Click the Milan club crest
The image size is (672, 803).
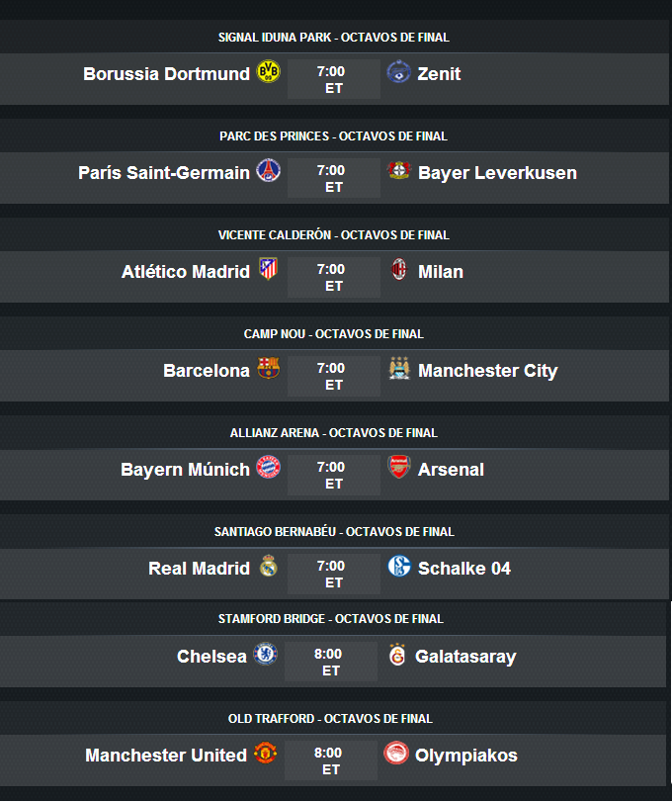tap(398, 269)
